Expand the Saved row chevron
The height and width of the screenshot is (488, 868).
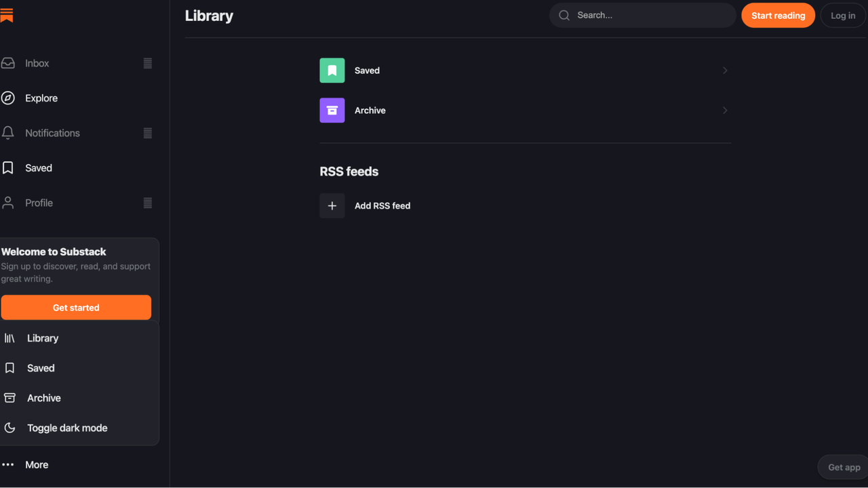pyautogui.click(x=724, y=70)
